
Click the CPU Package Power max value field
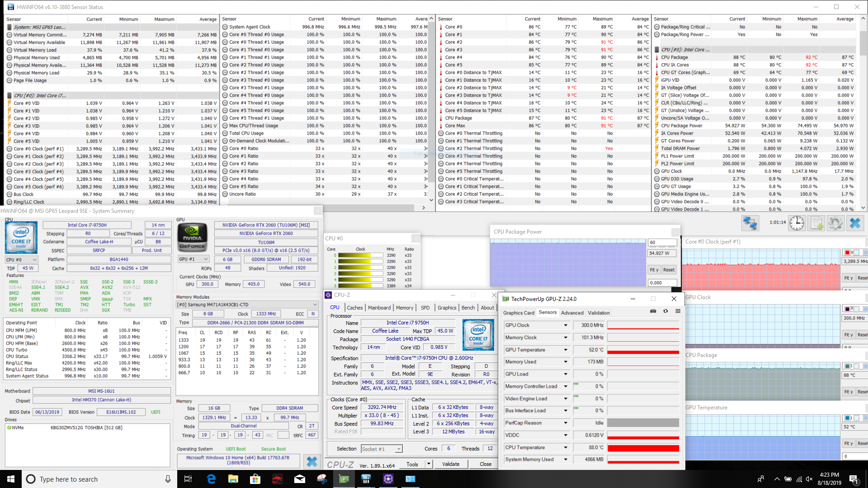coord(662,242)
